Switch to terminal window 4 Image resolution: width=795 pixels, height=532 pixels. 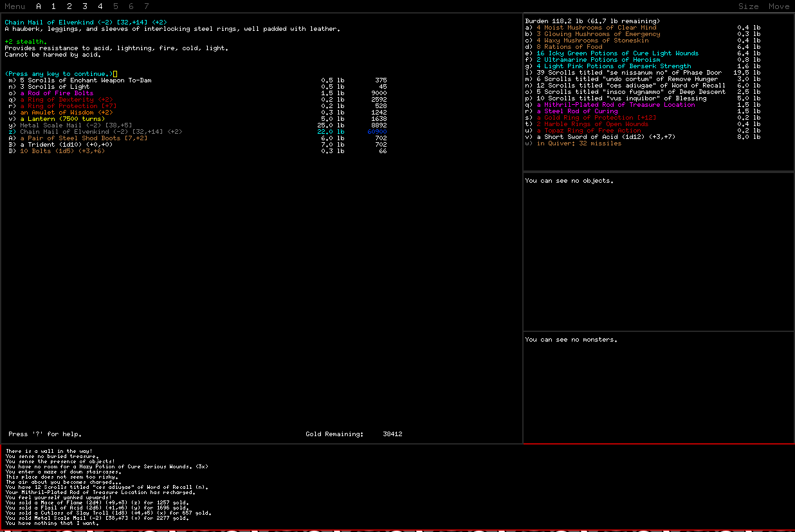point(100,6)
